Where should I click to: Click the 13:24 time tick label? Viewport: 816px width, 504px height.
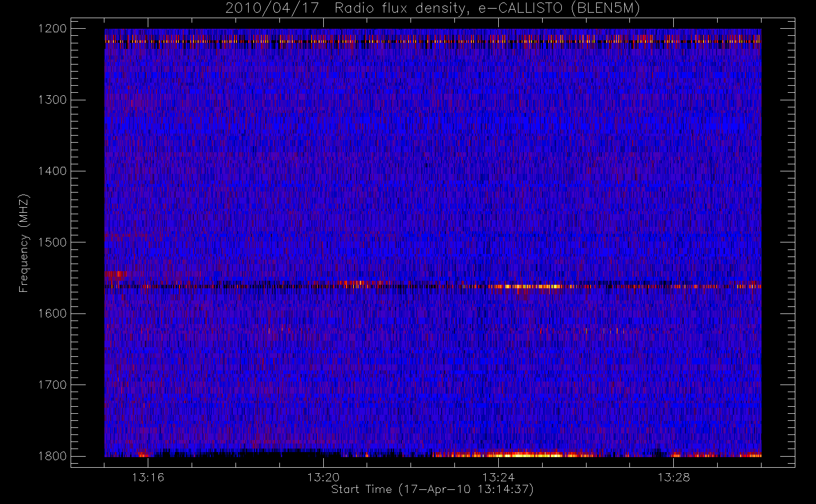(498, 477)
